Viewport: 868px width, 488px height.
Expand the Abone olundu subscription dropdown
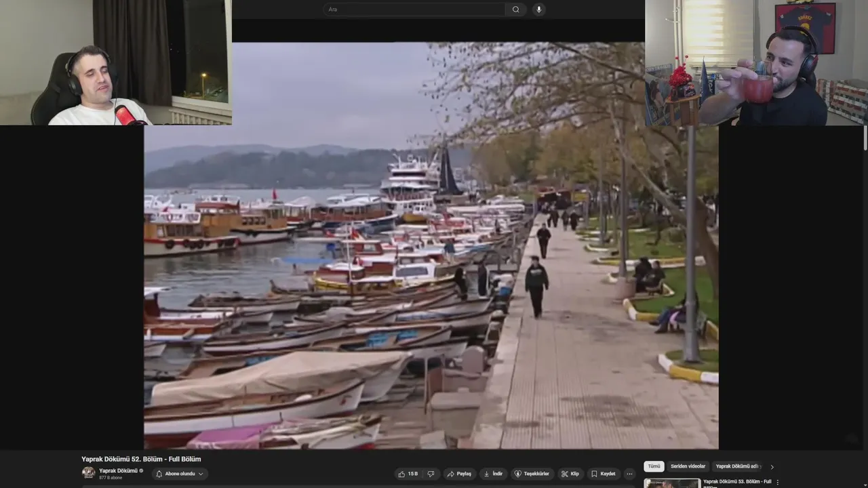[180, 474]
